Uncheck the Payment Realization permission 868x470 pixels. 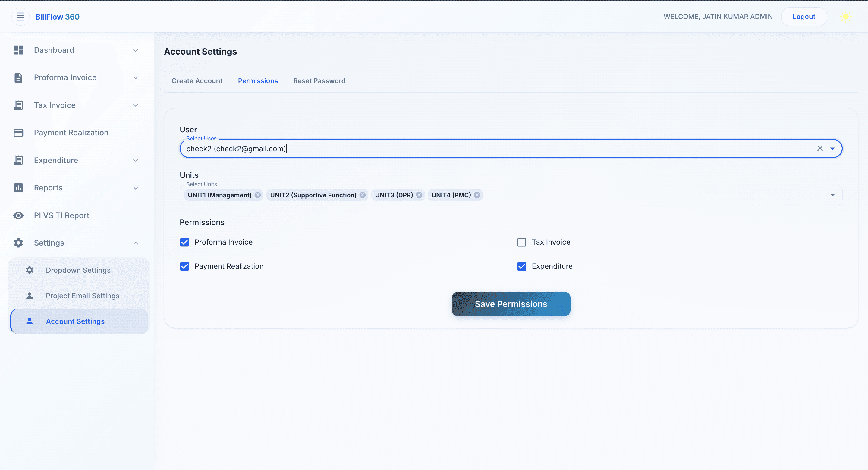point(184,267)
